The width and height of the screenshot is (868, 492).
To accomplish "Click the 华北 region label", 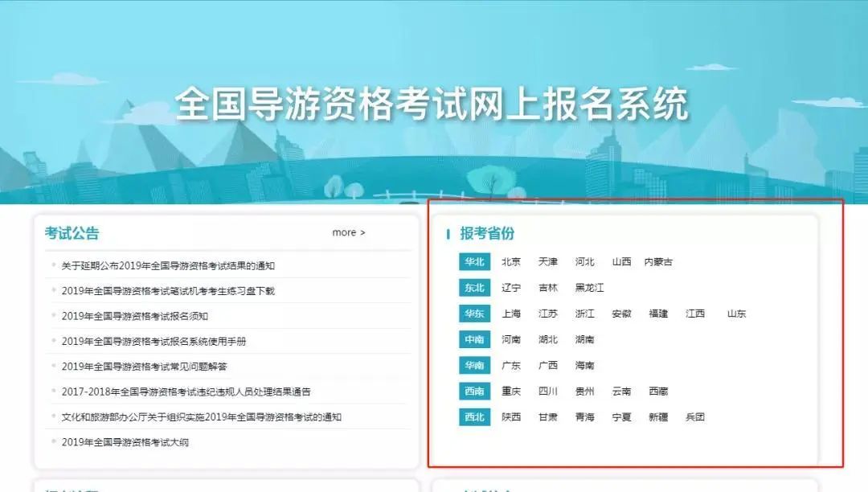I will click(x=474, y=262).
